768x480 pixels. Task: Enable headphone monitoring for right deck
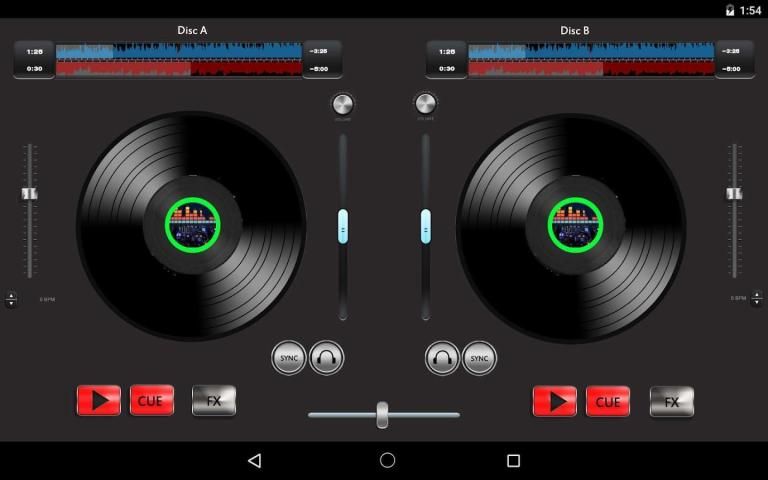coord(442,357)
